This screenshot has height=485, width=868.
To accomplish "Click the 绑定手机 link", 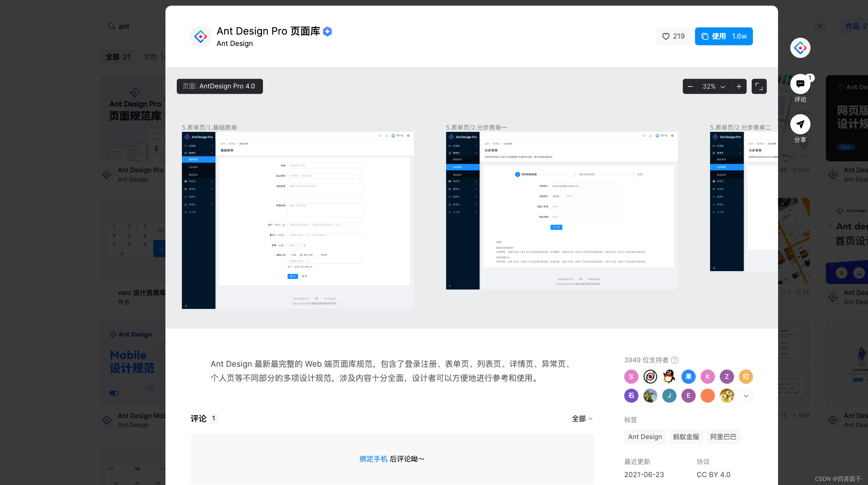I will pos(373,459).
